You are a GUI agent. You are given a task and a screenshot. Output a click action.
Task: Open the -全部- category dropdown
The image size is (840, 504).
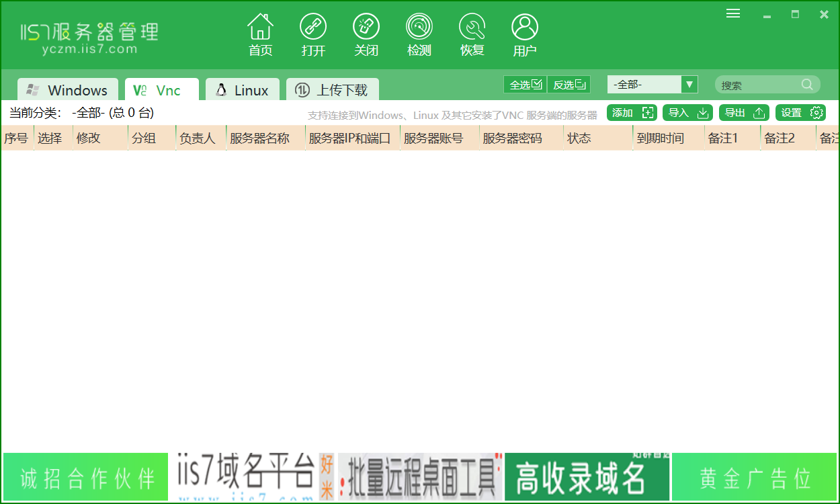click(651, 84)
